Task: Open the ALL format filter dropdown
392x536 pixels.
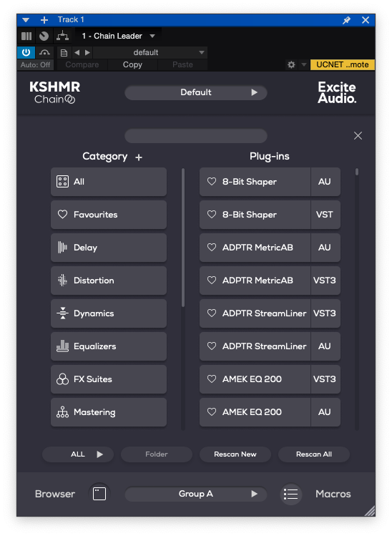Action: point(78,454)
